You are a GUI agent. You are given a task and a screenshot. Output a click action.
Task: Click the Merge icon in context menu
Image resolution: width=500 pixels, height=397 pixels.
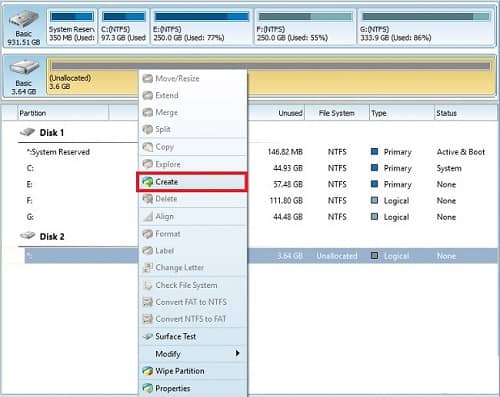147,113
